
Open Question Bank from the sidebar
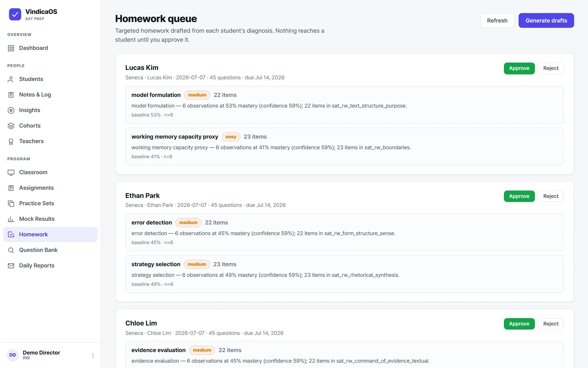(x=50, y=250)
